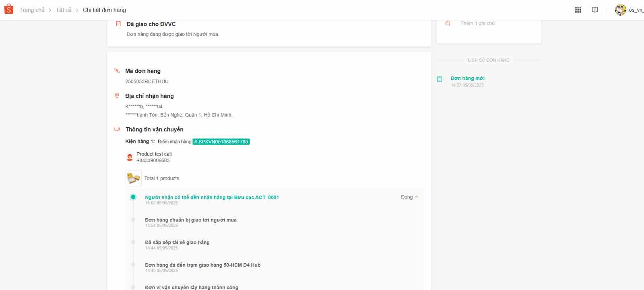Open the apps grid menu icon
Viewport: 644px width, 290px height.
(578, 10)
